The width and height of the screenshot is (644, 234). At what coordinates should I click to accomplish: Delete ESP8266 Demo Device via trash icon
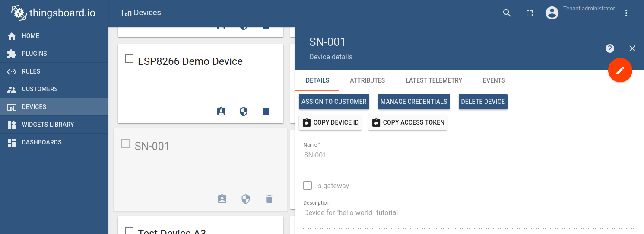click(266, 112)
